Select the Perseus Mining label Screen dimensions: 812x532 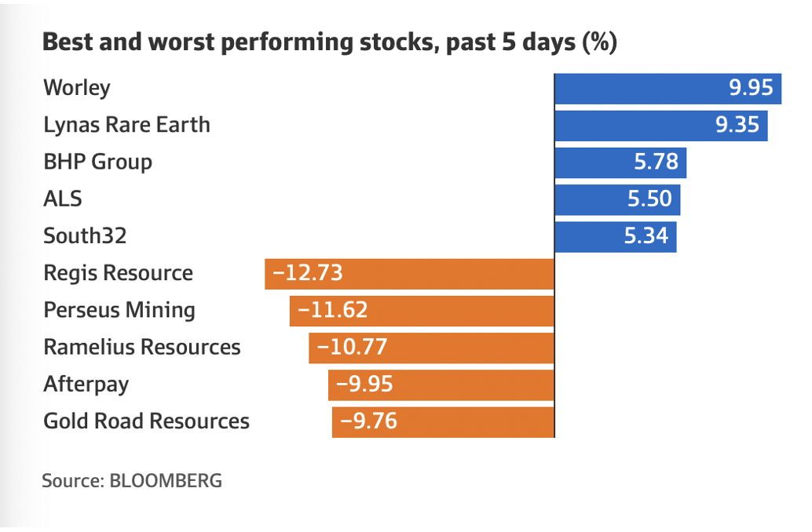119,310
